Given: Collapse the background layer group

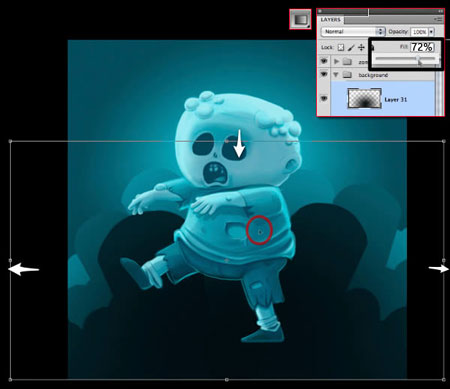Looking at the screenshot, I should (336, 75).
